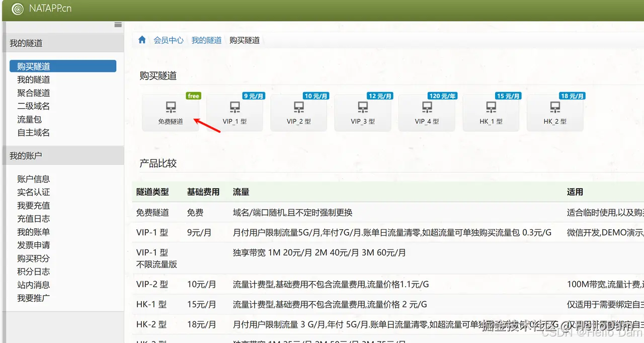Click the green free badge
Image resolution: width=644 pixels, height=343 pixels.
193,96
